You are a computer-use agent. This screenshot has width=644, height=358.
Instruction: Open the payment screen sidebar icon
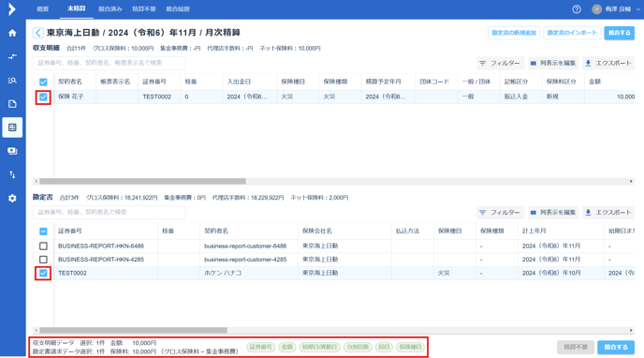(x=12, y=151)
